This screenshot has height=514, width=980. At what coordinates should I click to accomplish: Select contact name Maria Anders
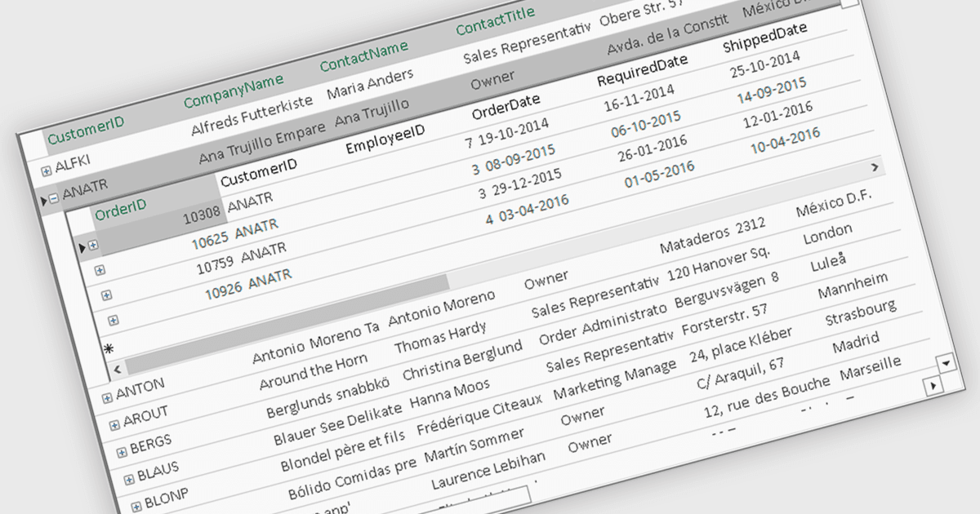tap(370, 85)
